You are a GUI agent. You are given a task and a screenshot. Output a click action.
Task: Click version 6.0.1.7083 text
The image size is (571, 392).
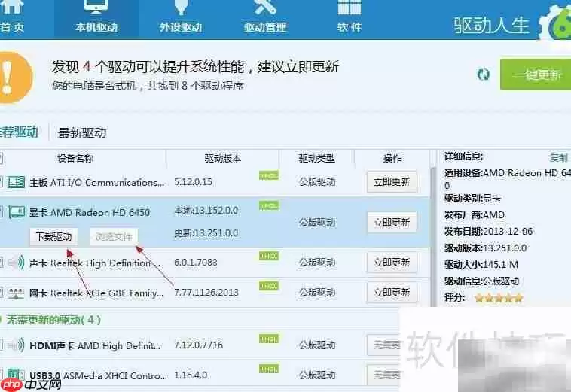pos(196,262)
